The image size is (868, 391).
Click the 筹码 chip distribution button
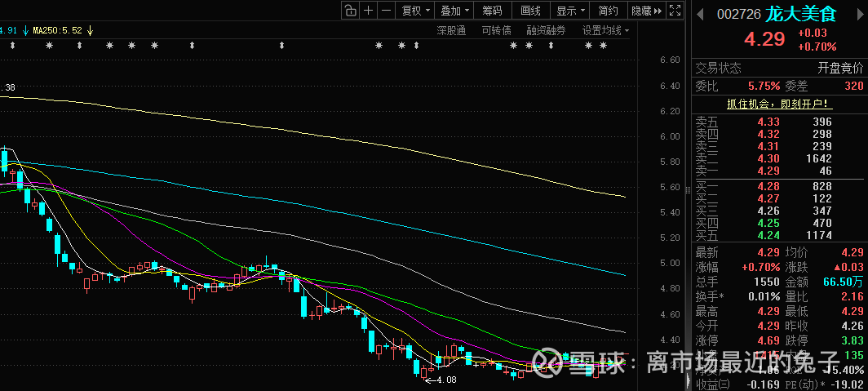click(x=492, y=11)
